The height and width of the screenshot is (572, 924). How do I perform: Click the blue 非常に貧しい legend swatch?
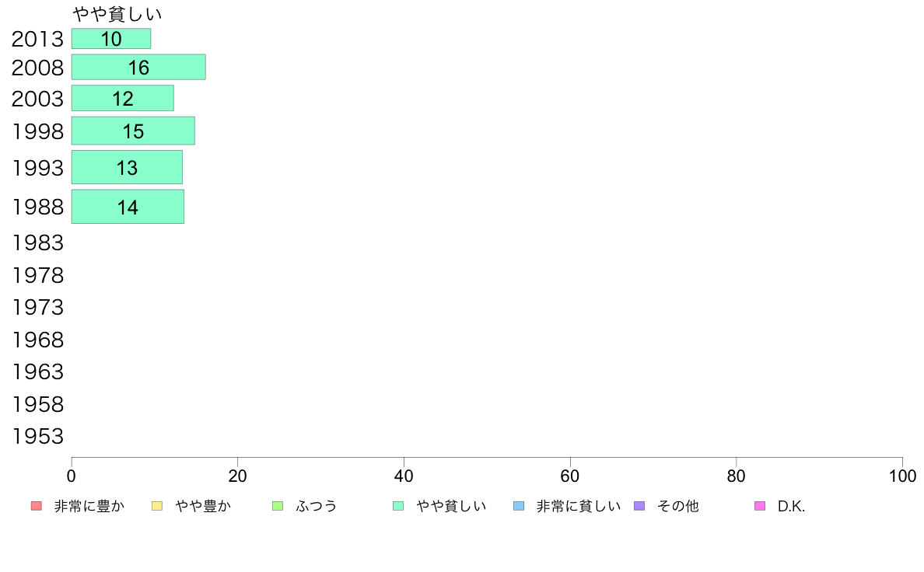click(519, 506)
